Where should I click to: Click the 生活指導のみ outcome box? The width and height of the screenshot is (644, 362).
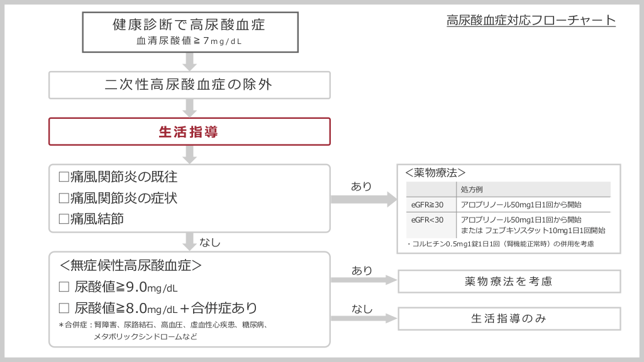[x=509, y=319]
